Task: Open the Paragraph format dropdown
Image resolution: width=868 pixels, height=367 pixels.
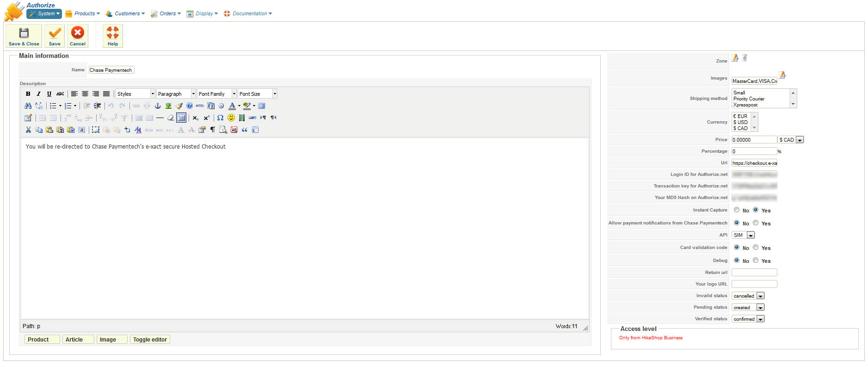Action: (x=176, y=94)
